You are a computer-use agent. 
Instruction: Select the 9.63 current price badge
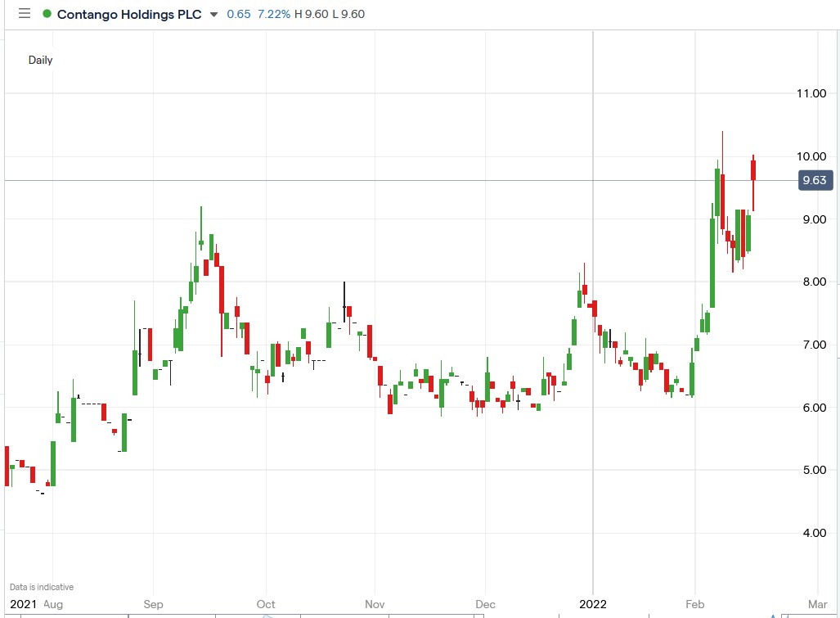click(x=815, y=180)
